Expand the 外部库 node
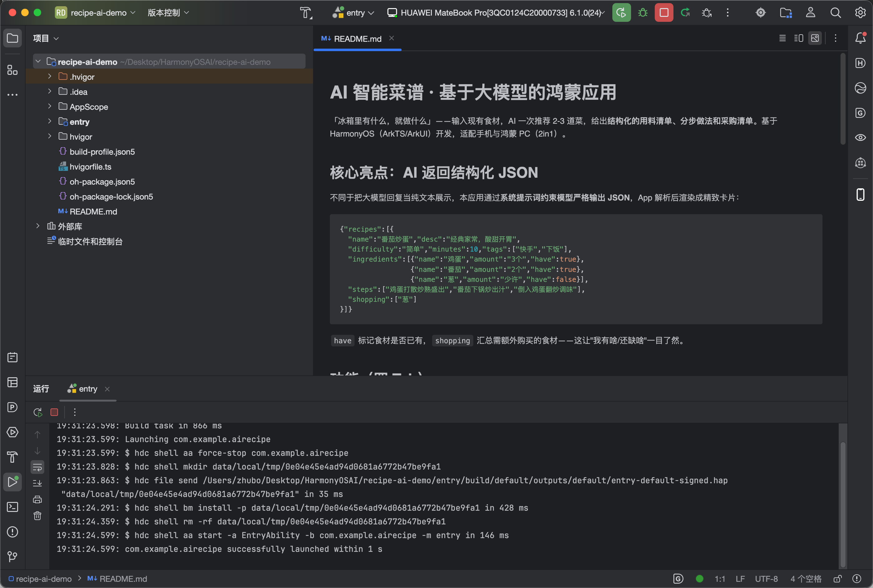873x588 pixels. coord(38,226)
